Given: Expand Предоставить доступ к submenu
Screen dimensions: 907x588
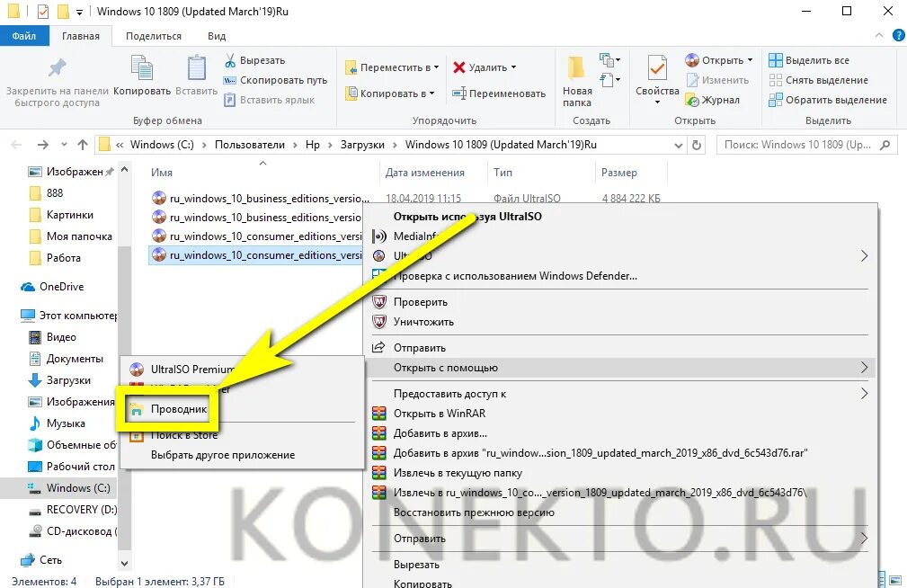Looking at the screenshot, I should 621,394.
